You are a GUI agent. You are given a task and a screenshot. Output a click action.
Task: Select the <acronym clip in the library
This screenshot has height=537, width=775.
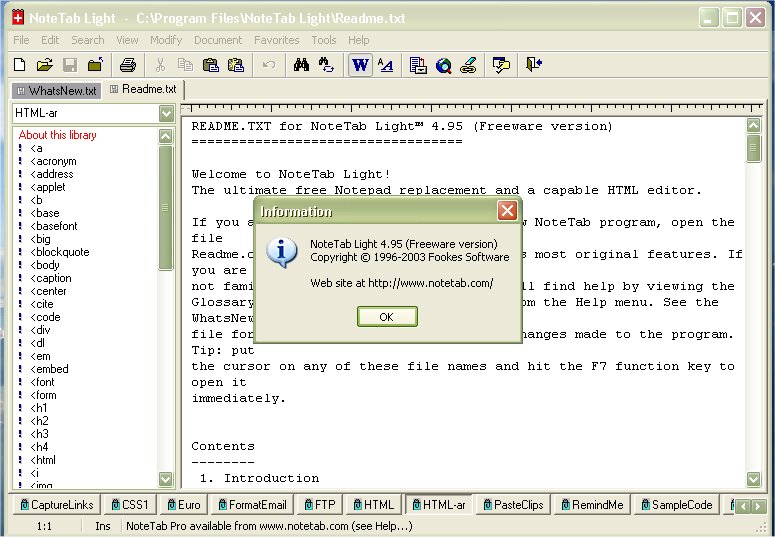[53, 161]
